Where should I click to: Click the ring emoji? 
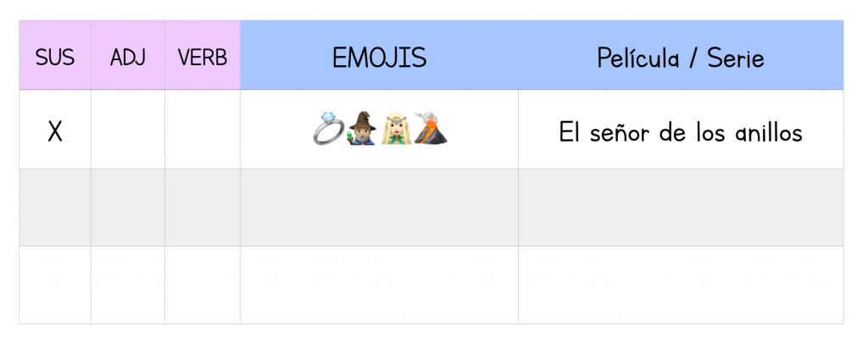point(329,129)
